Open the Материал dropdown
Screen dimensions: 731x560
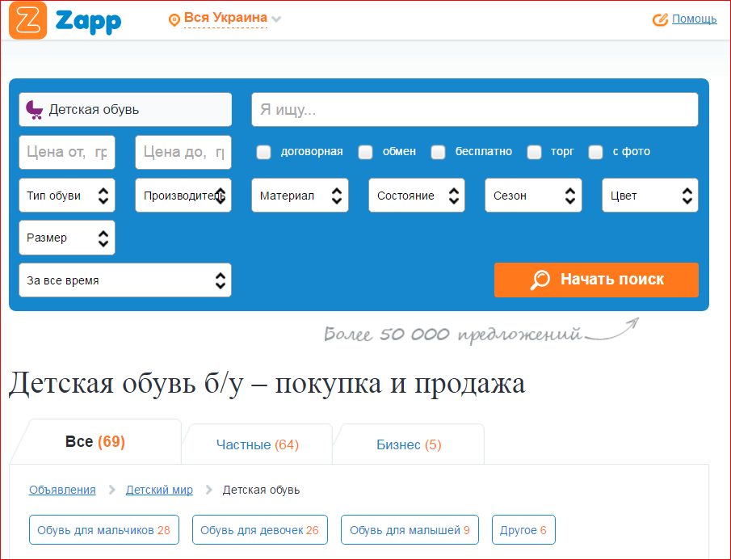(300, 196)
